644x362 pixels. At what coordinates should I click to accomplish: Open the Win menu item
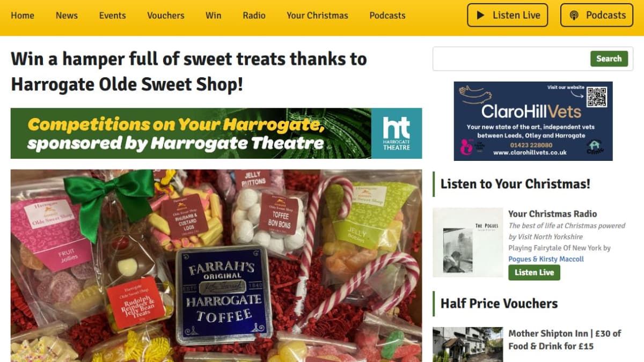pyautogui.click(x=213, y=15)
